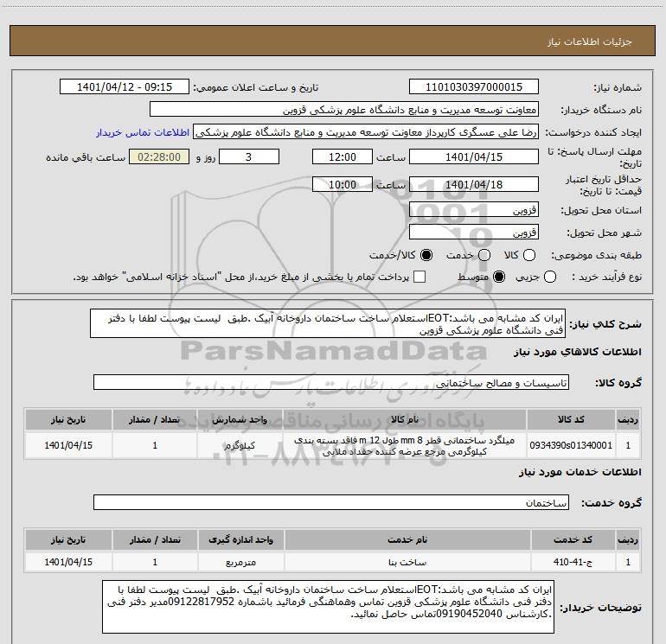The width and height of the screenshot is (666, 644).
Task: Click the service group field ساختمان
Action: tap(331, 502)
